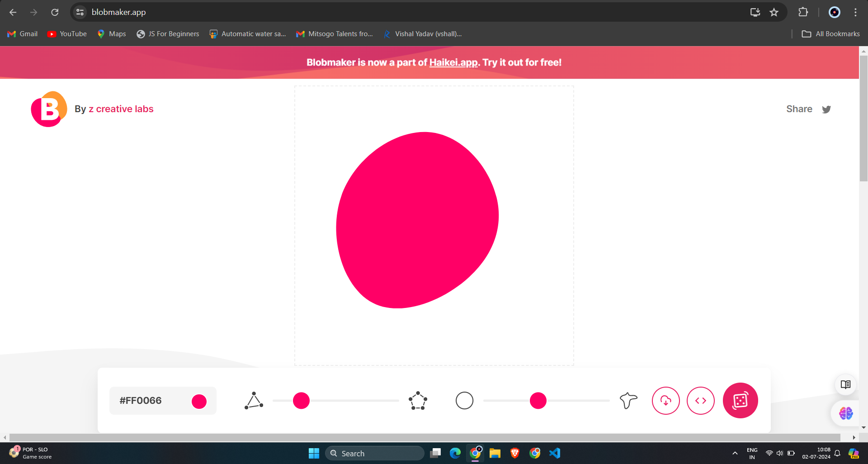
Task: Select the circle icon for low randomness
Action: pos(464,400)
